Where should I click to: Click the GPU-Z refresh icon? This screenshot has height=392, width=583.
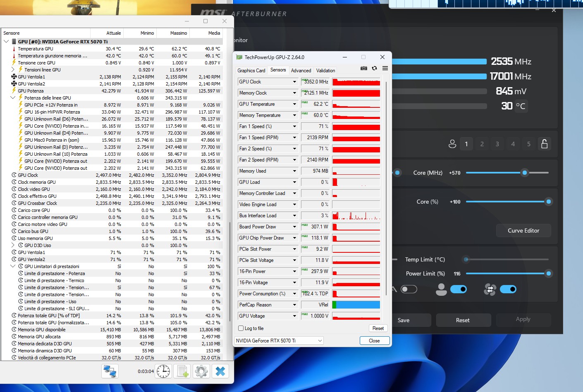pyautogui.click(x=374, y=68)
